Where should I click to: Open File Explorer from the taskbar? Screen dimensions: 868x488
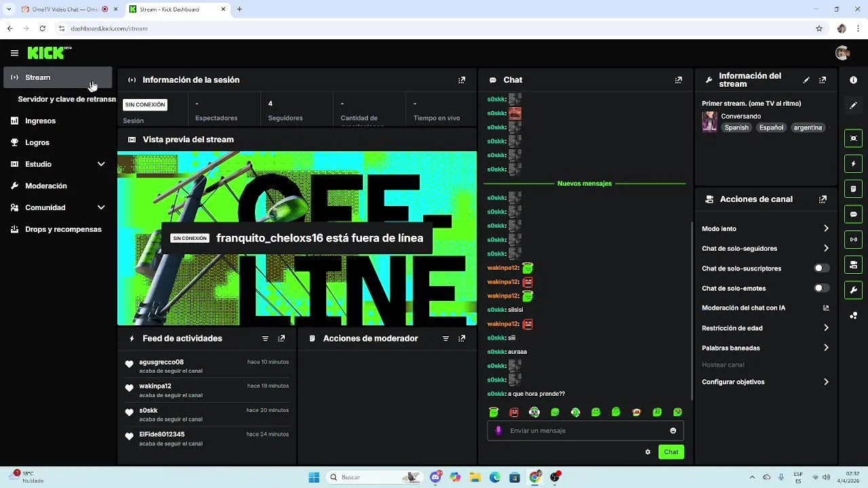click(x=475, y=477)
